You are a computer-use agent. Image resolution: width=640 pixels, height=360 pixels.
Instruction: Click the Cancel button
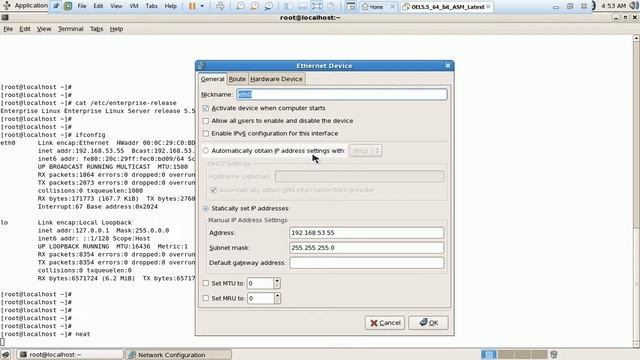pos(385,323)
